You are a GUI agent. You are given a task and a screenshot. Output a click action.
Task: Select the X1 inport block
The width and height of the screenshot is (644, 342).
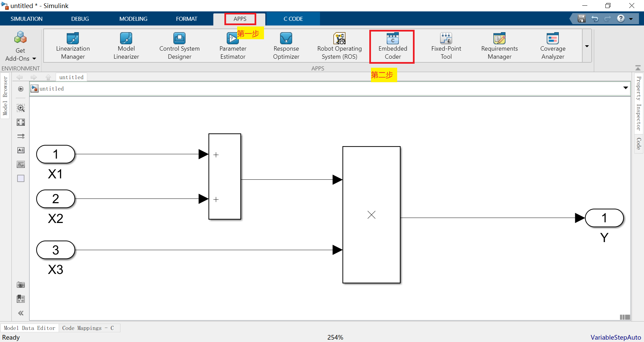pos(56,154)
